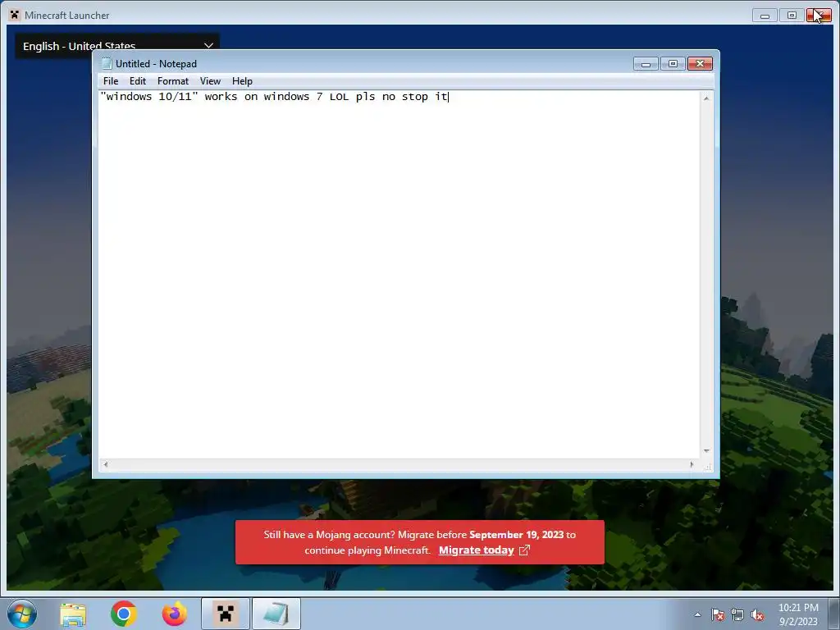Screen dimensions: 840x630
Task: Click the Minecraft Launcher title bar creeper icon
Action: (15, 15)
